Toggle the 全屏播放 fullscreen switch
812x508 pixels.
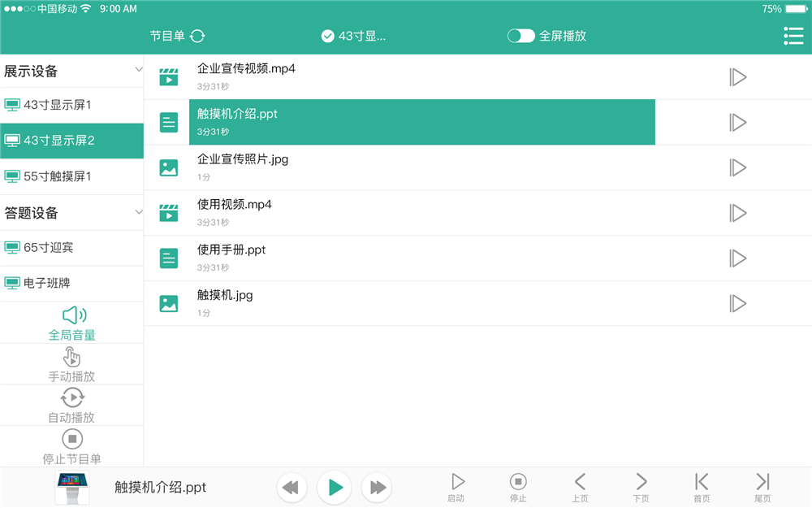tap(520, 36)
